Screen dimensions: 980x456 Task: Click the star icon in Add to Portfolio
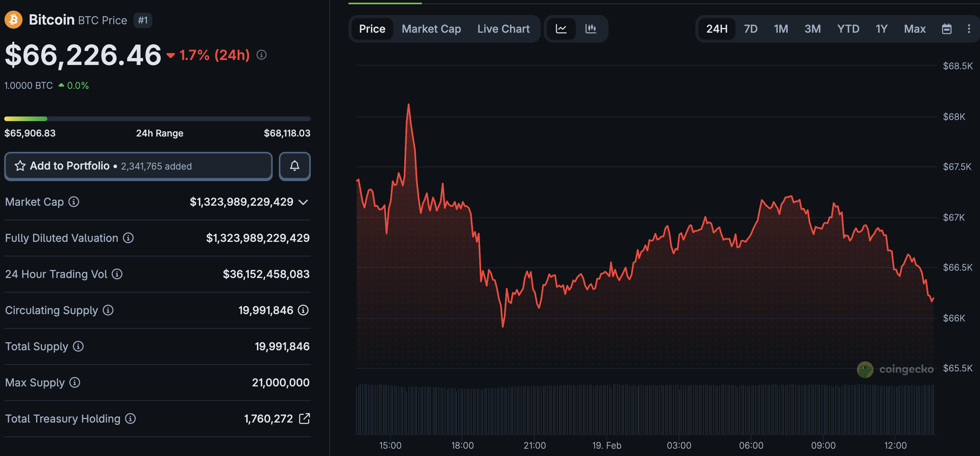[x=20, y=166]
